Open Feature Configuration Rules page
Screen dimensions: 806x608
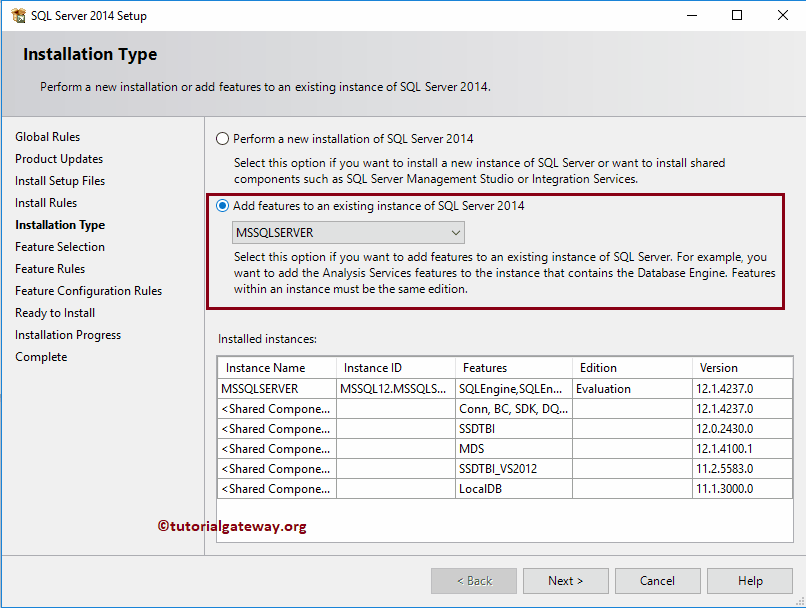(86, 290)
